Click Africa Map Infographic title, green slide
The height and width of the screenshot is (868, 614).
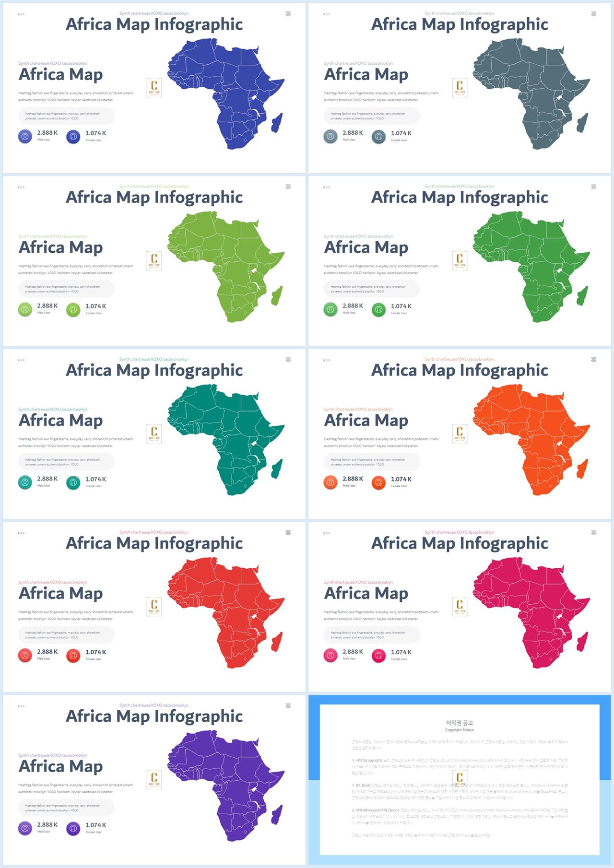click(460, 197)
